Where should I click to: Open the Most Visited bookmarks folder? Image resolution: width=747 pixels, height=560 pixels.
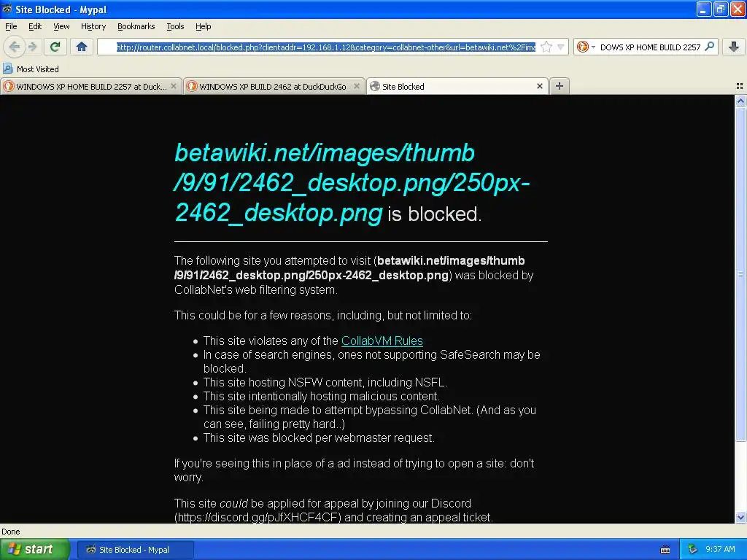[x=31, y=69]
